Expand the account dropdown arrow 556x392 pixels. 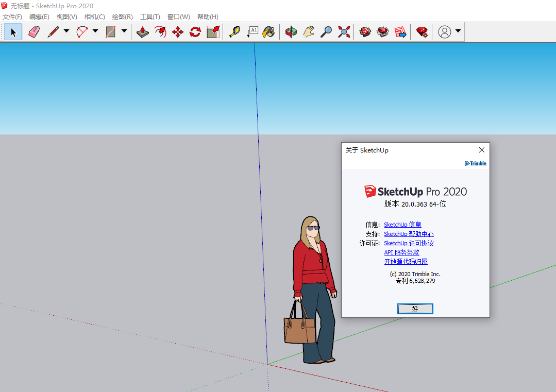[x=458, y=31]
